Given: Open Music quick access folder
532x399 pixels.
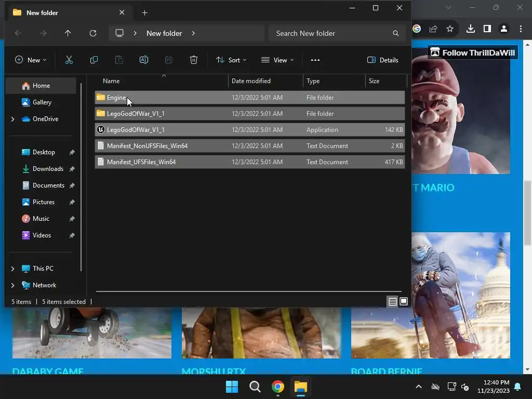Looking at the screenshot, I should pyautogui.click(x=41, y=219).
